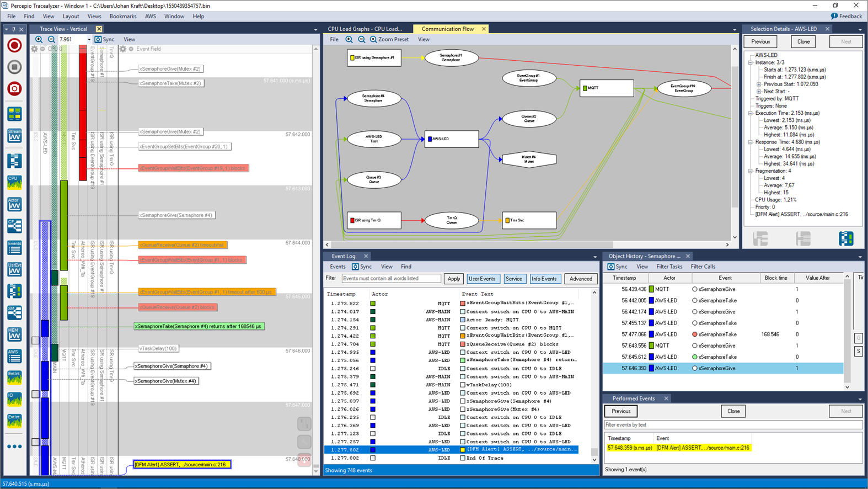Click Clone in Performed Events
This screenshot has width=868, height=489.
(733, 411)
